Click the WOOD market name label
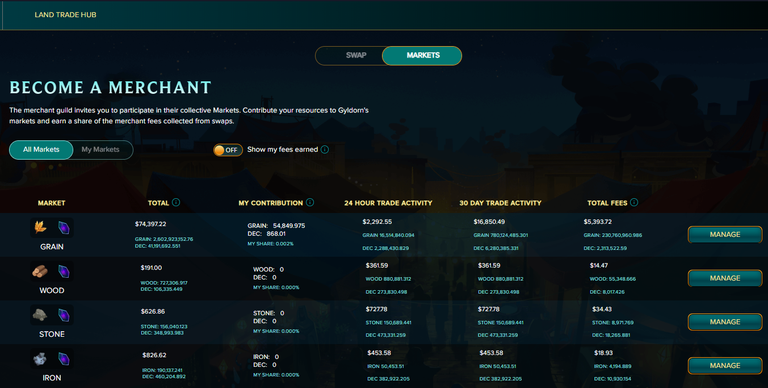This screenshot has height=388, width=768. [x=51, y=291]
